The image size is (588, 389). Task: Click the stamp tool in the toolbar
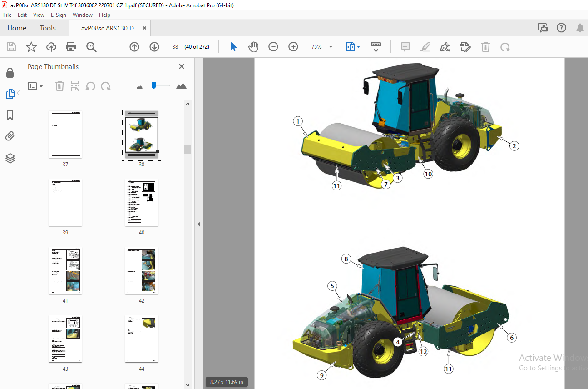click(465, 47)
